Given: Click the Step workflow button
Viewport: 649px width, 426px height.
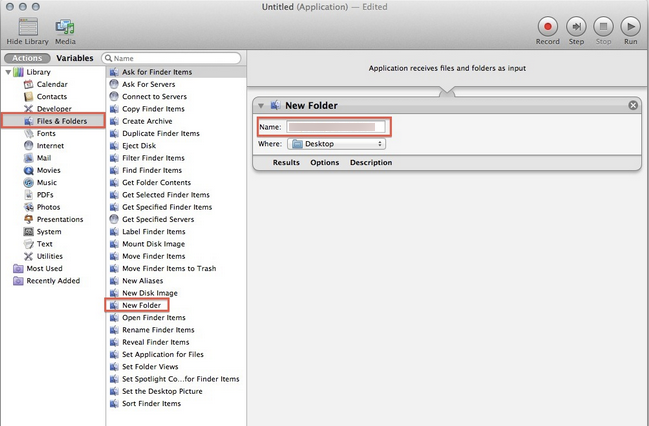Looking at the screenshot, I should click(576, 26).
